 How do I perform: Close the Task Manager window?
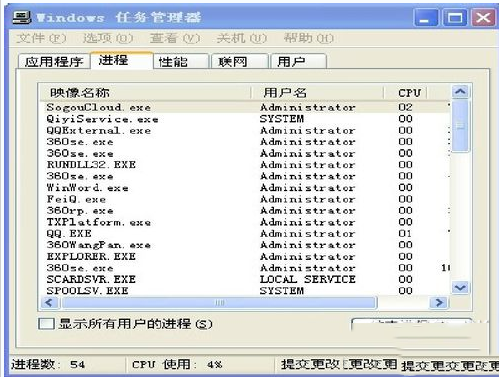point(483,17)
